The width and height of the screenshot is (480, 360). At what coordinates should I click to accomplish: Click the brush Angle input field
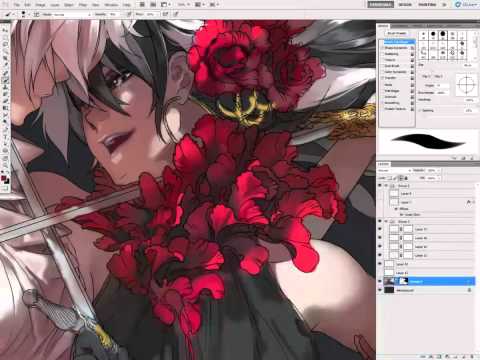point(442,85)
